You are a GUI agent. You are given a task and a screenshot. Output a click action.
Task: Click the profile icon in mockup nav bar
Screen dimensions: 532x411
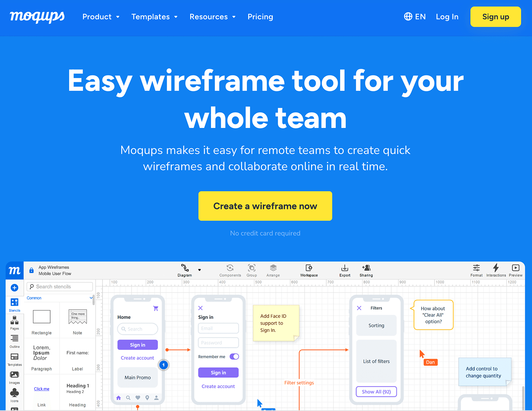(156, 398)
